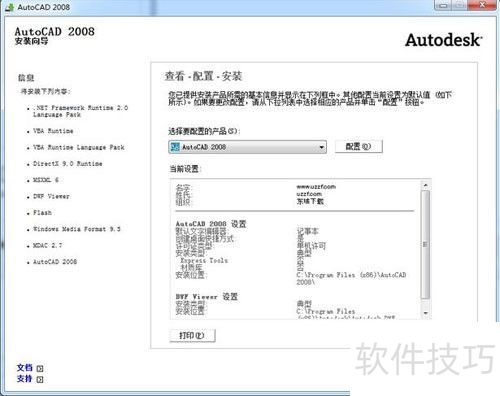Select 'AutoCAD 2008' in the install list

[x=55, y=262]
